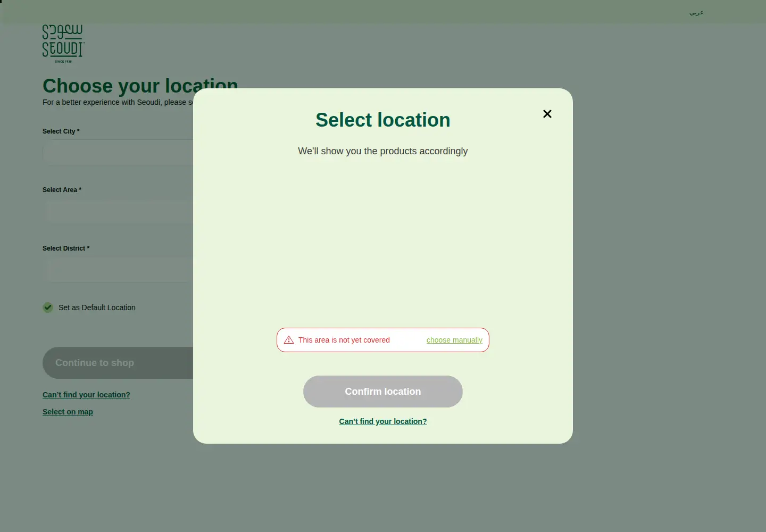Close the Select location dialog
Image resolution: width=766 pixels, height=532 pixels.
click(x=547, y=114)
